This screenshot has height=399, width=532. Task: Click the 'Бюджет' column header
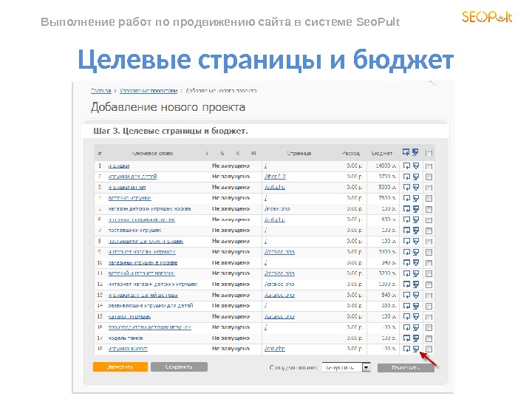point(382,154)
